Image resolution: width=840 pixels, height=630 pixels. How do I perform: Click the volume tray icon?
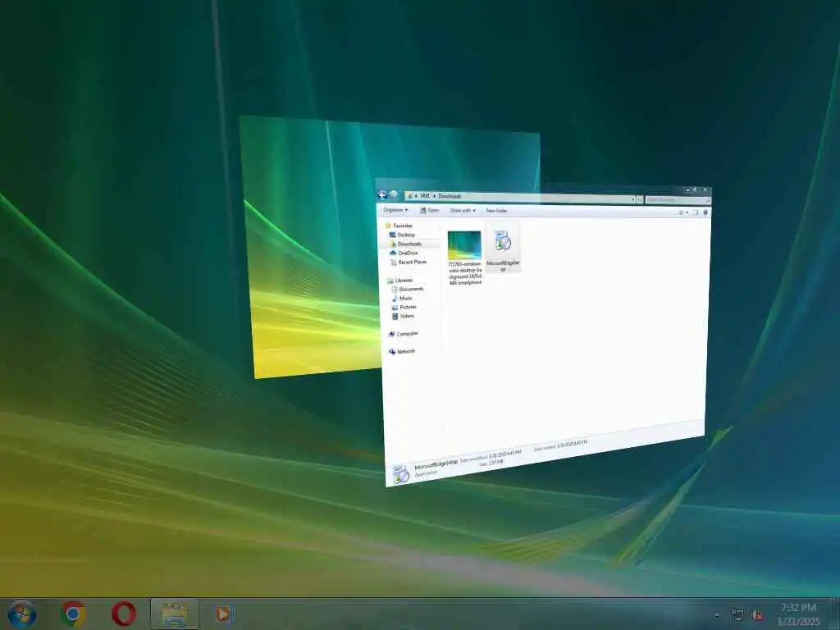click(x=757, y=615)
